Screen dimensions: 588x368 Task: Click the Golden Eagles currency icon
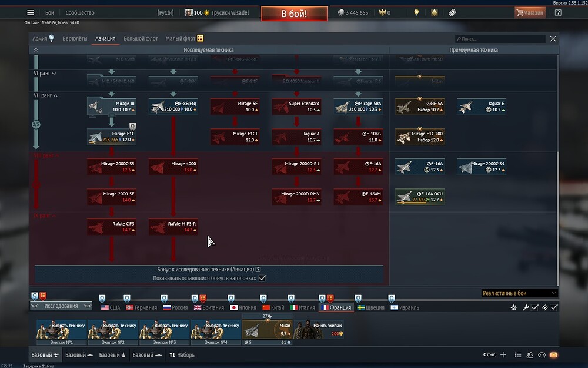(382, 13)
